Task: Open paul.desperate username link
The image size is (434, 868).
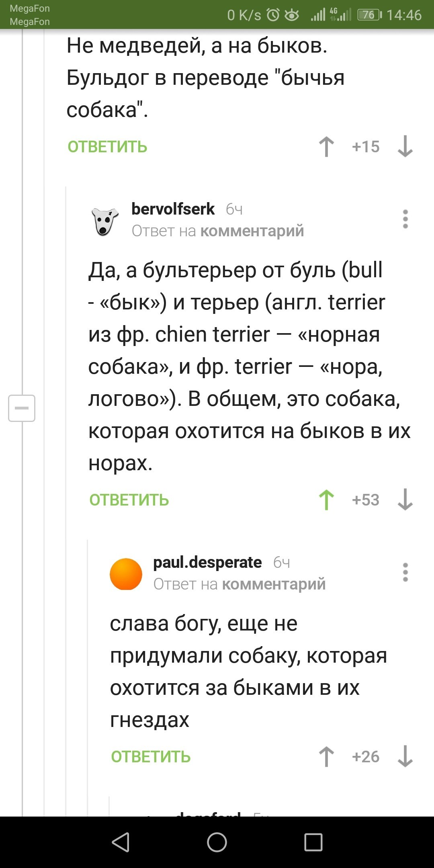Action: tap(207, 562)
